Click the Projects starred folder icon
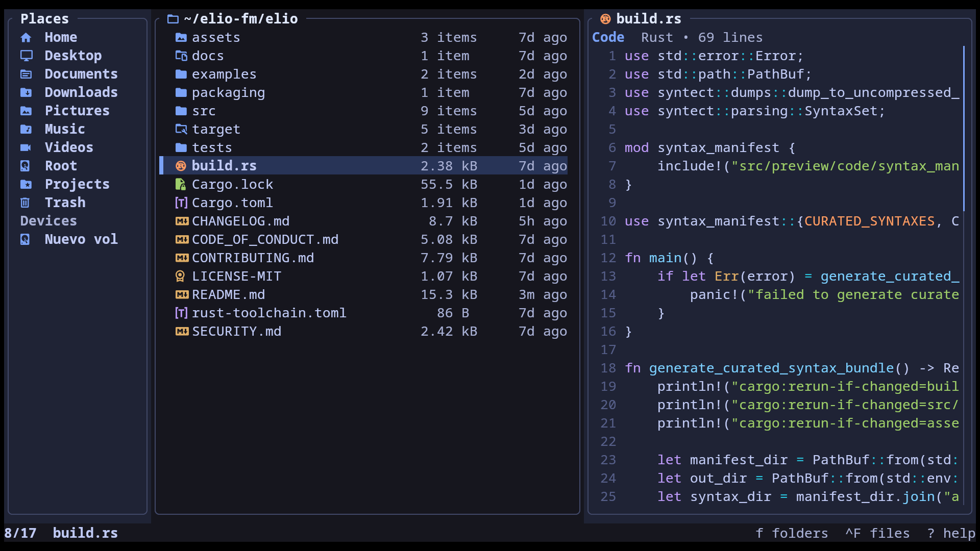The image size is (980, 551). point(26,185)
